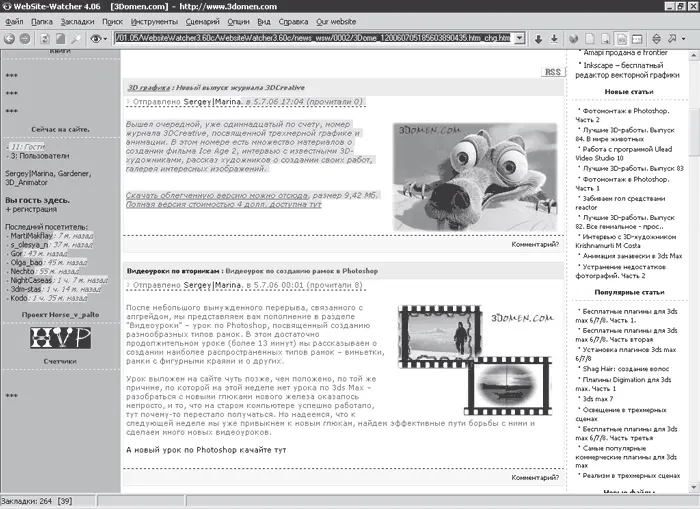Click the film strip frames image
700x509 pixels.
[x=475, y=360]
